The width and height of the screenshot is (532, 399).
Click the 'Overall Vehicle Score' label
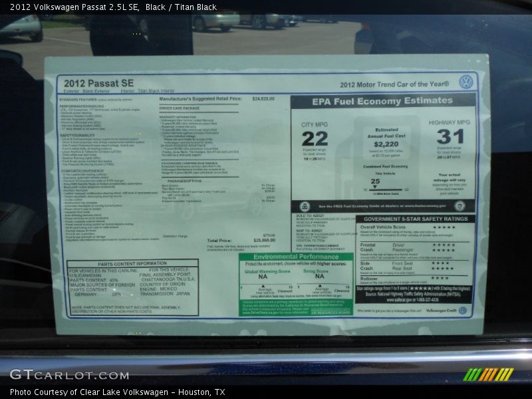[x=382, y=227]
